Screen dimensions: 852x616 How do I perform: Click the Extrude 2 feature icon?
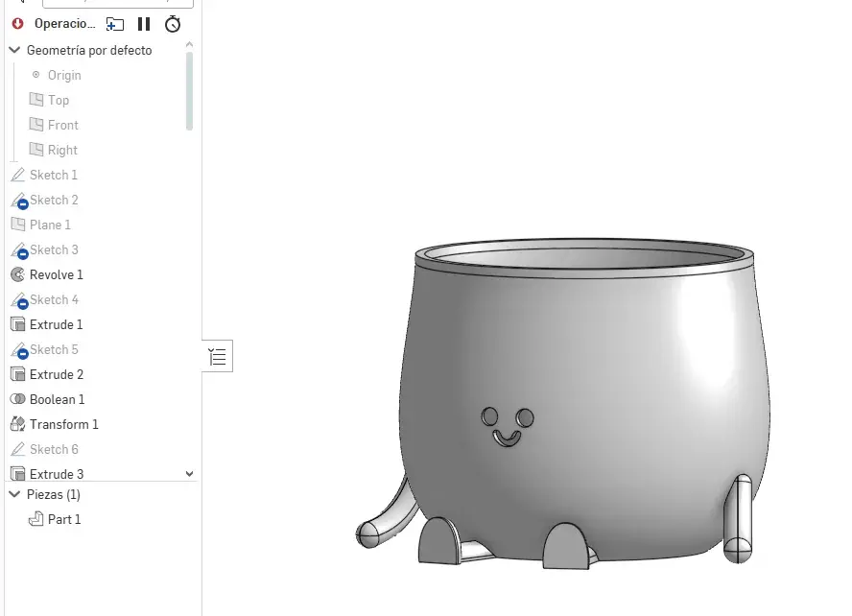(x=17, y=374)
